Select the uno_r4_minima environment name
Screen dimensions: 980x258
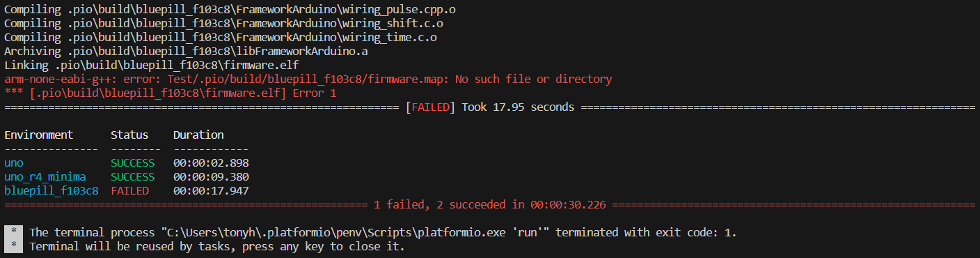(x=45, y=177)
